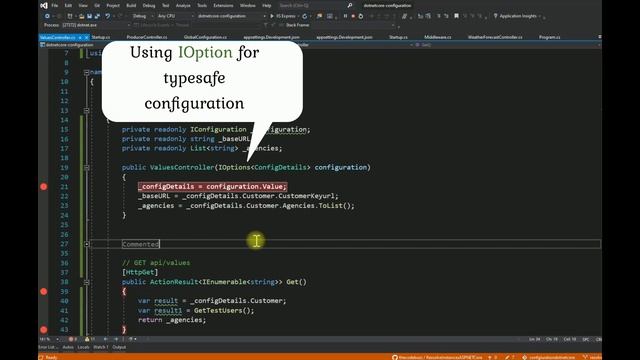Collapse the class block at line 13
640x360 pixels.
tap(87, 111)
